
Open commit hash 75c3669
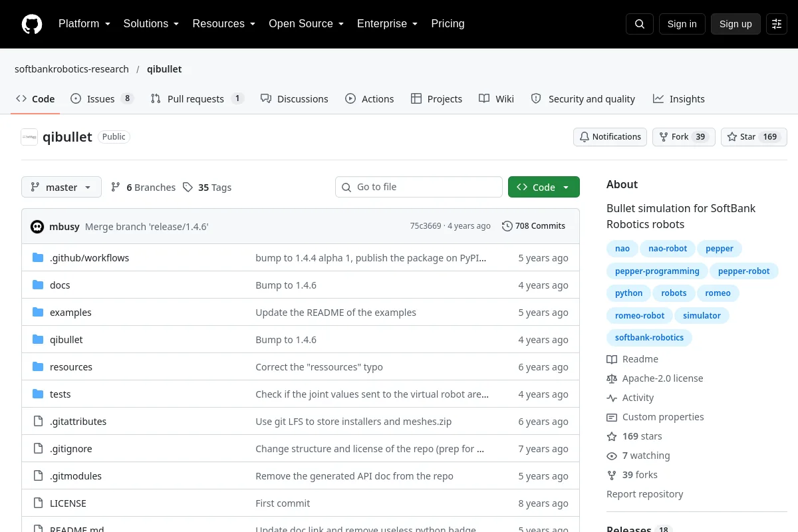[426, 226]
